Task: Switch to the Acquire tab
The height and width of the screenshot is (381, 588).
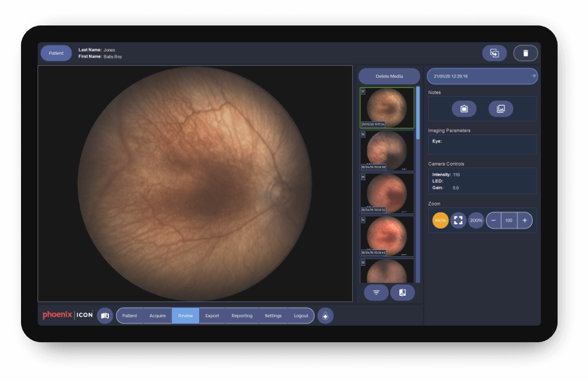Action: coord(158,315)
